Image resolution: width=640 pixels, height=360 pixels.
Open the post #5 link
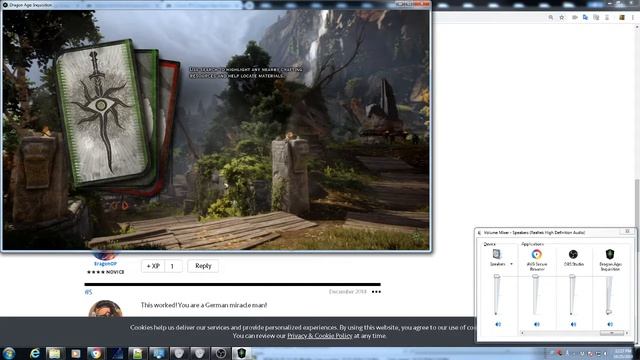(x=88, y=292)
